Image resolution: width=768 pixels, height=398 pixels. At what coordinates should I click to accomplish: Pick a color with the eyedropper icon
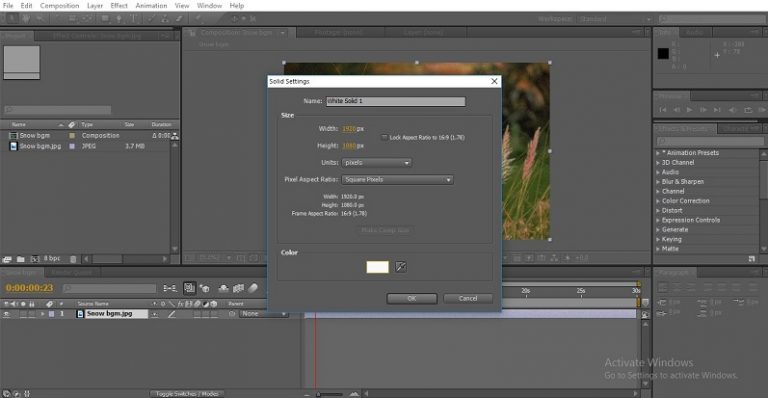tap(401, 267)
